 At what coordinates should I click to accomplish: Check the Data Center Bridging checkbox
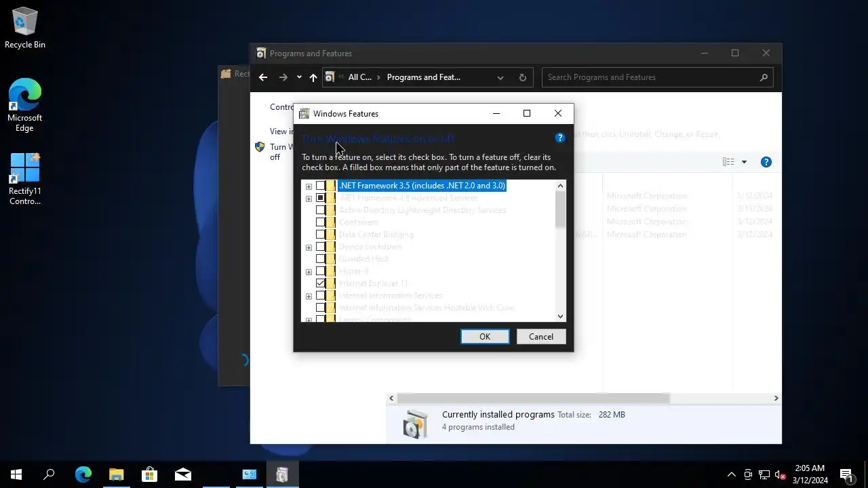(320, 235)
